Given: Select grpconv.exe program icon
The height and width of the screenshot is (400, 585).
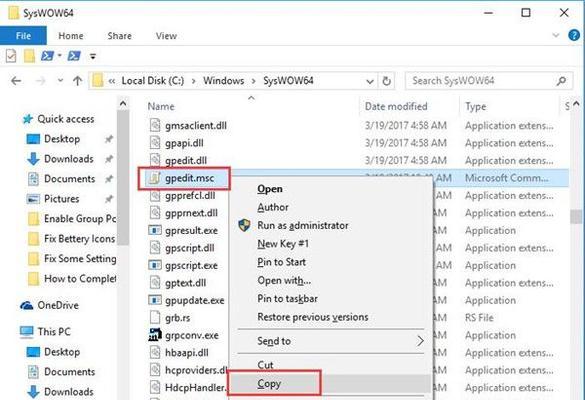Looking at the screenshot, I should pos(155,335).
